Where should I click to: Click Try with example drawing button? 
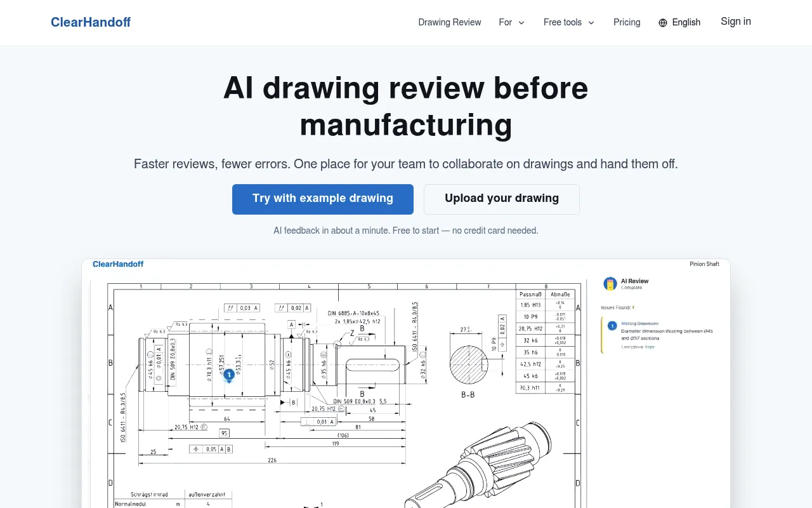pos(323,199)
